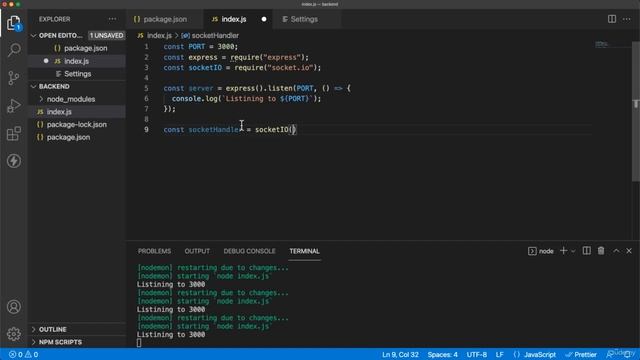Open the Accounts menu icon

(x=14, y=307)
